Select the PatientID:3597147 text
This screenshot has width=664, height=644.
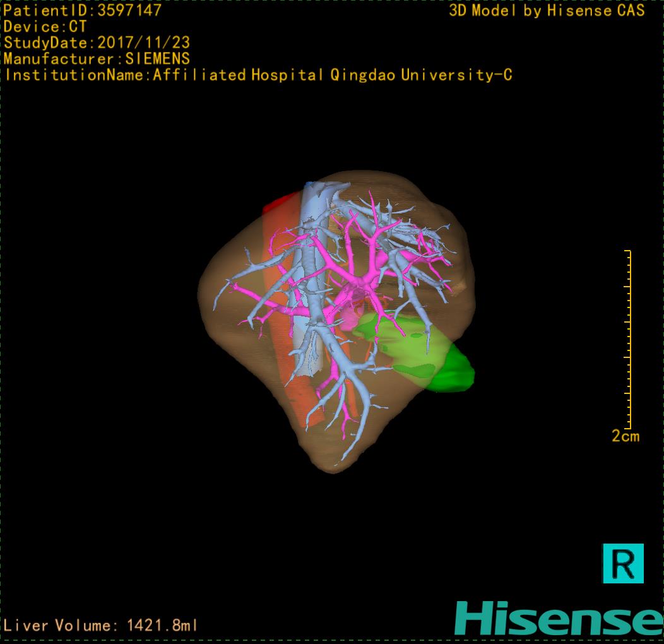click(83, 11)
